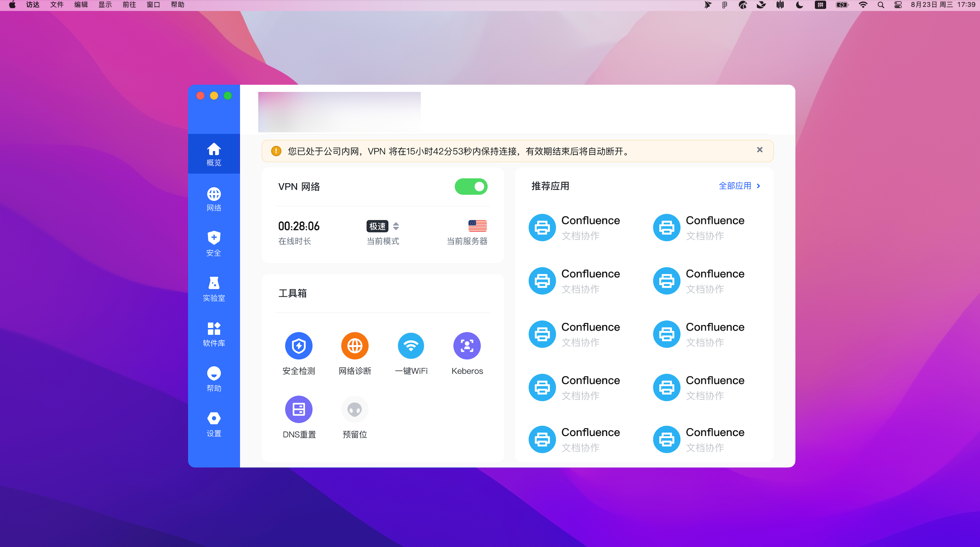Dismiss the VPN notice banner
The image size is (980, 547).
click(760, 150)
